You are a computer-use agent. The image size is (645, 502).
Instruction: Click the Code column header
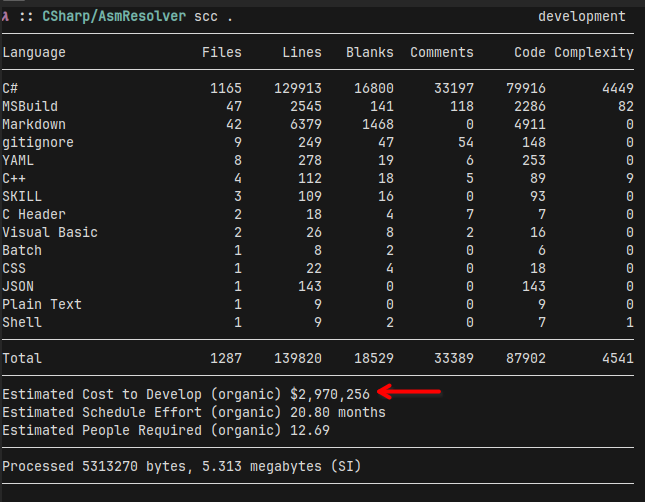(530, 52)
